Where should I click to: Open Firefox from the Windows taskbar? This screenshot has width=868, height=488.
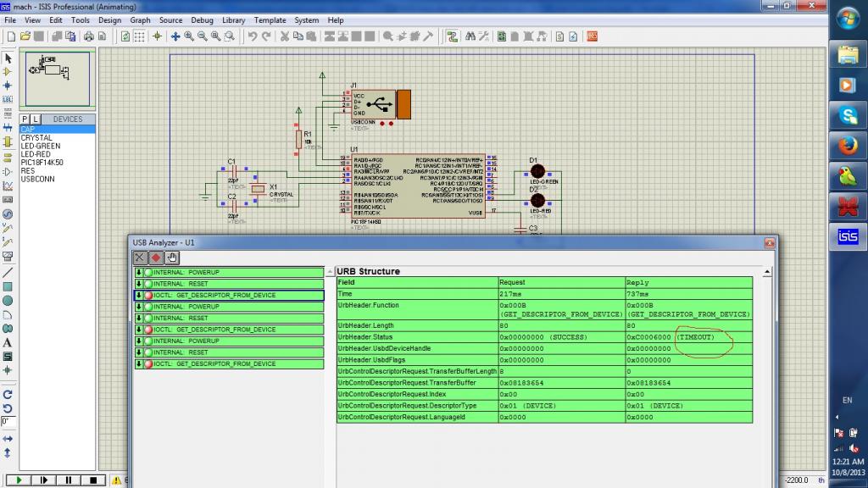848,146
